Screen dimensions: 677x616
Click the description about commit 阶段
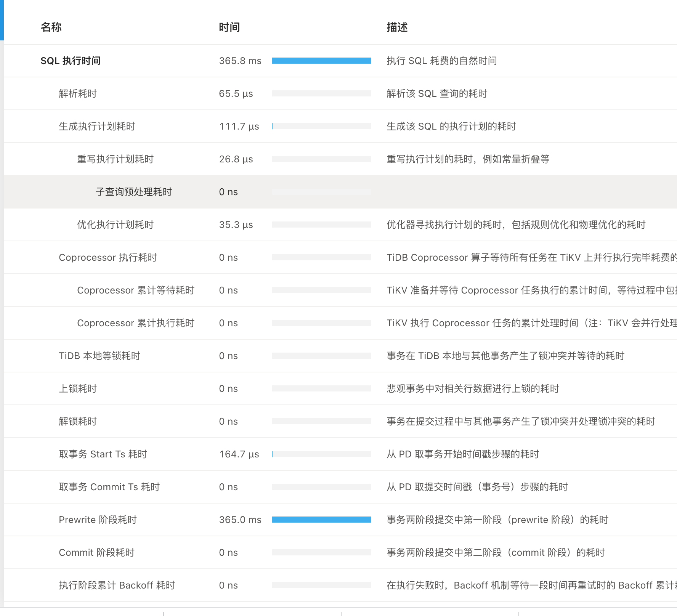496,553
